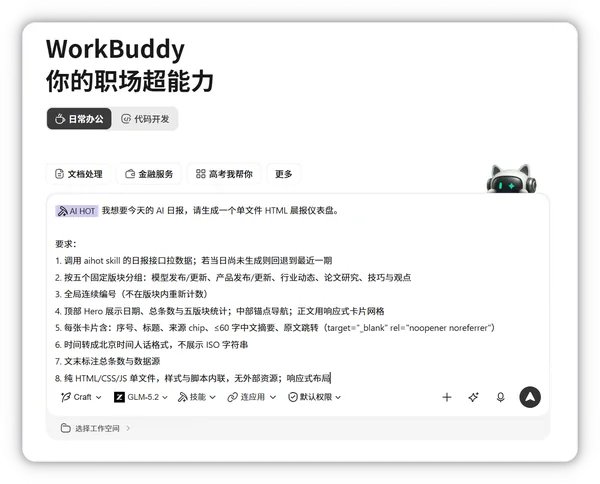Click the '要求:' text line
600x484 pixels.
point(66,244)
